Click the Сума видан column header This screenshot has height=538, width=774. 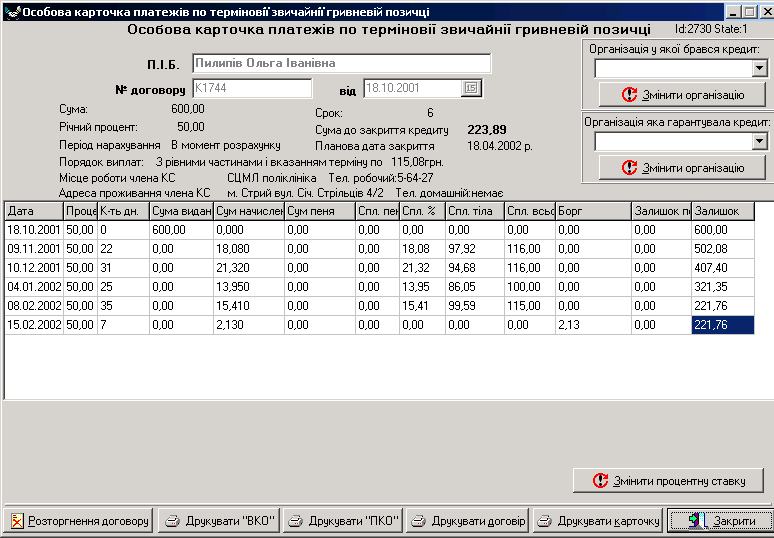coord(182,211)
